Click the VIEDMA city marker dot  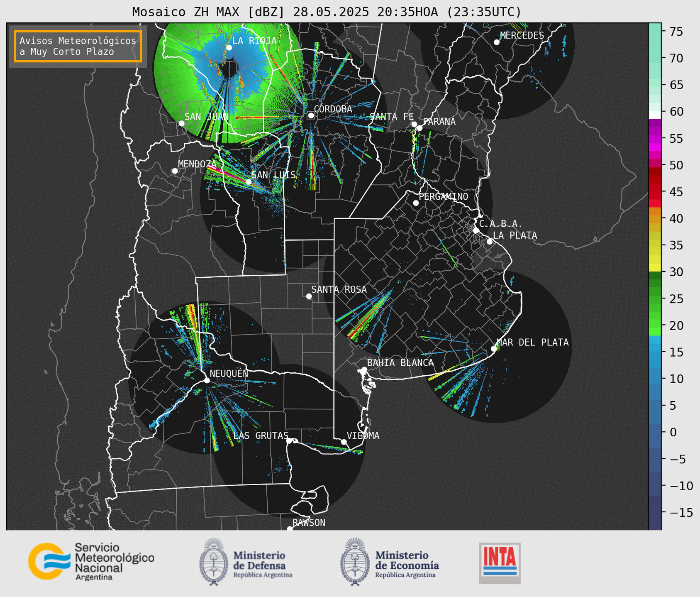click(344, 442)
